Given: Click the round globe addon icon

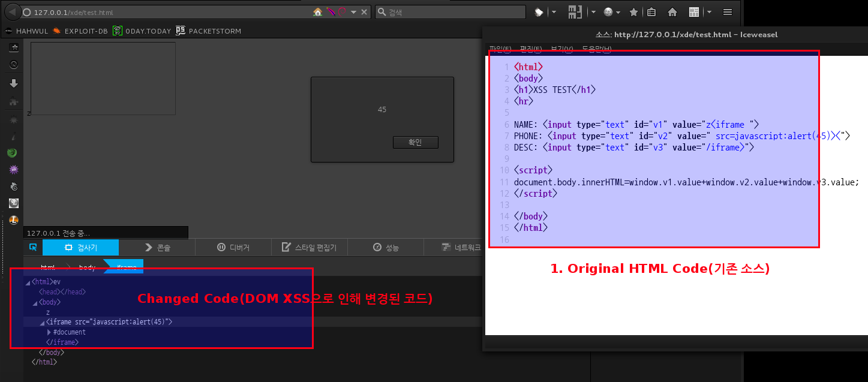Looking at the screenshot, I should pyautogui.click(x=608, y=12).
